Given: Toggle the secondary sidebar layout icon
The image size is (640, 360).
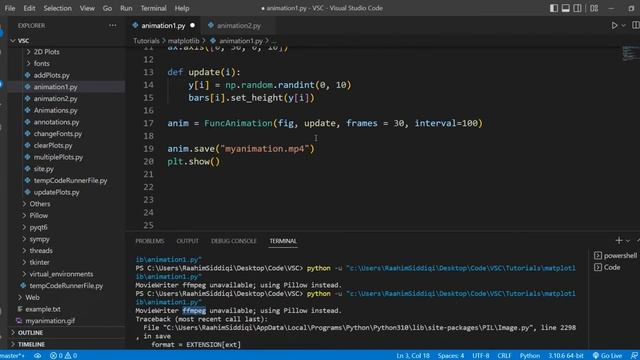Looking at the screenshot, I should click(x=577, y=8).
